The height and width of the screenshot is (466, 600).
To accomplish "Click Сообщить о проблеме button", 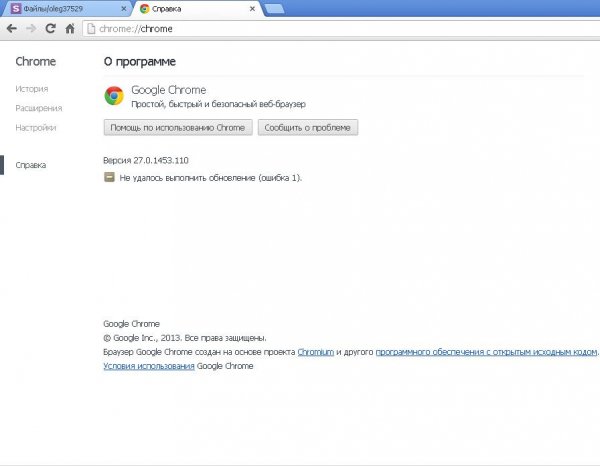I will 308,127.
